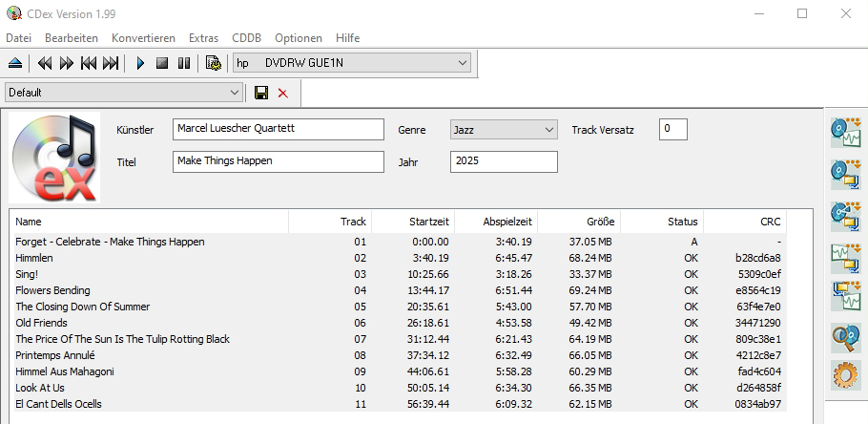Select the track Flowers Bending
This screenshot has height=424, width=868.
coord(53,290)
